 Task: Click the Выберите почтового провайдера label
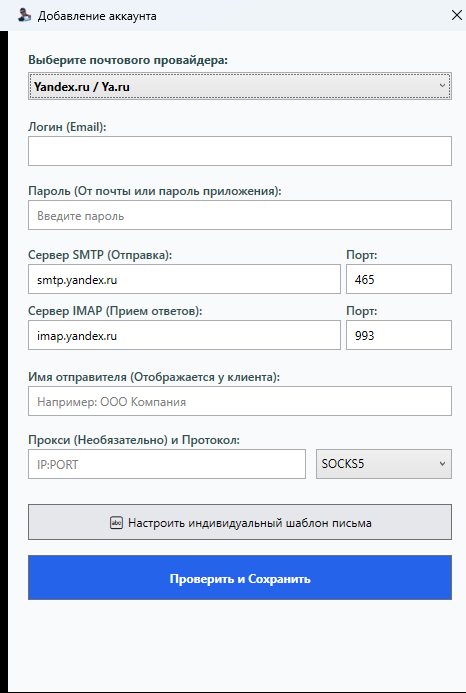coord(128,60)
